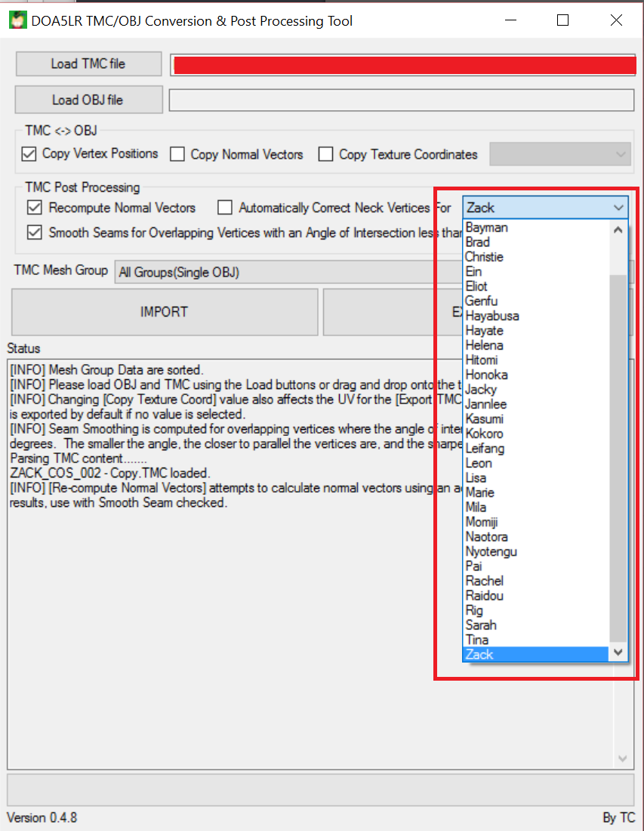644x831 pixels.
Task: Click the app icon in title bar
Action: (17, 21)
